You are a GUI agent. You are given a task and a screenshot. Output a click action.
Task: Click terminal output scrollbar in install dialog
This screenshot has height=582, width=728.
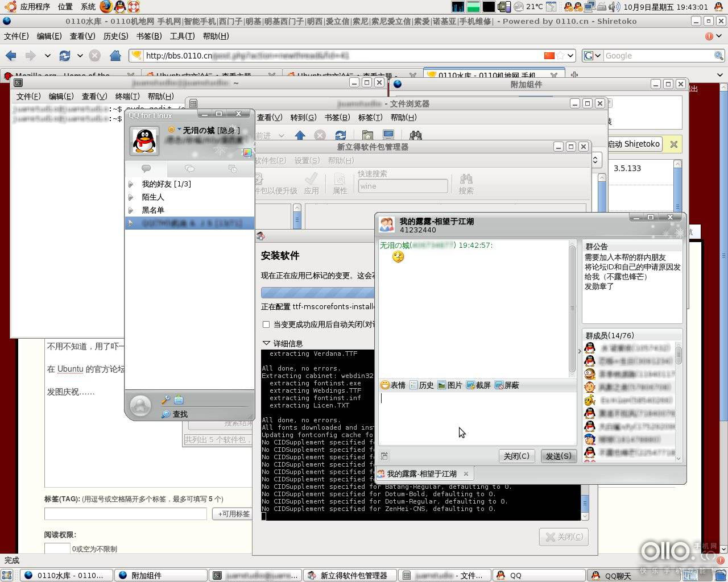click(x=585, y=503)
